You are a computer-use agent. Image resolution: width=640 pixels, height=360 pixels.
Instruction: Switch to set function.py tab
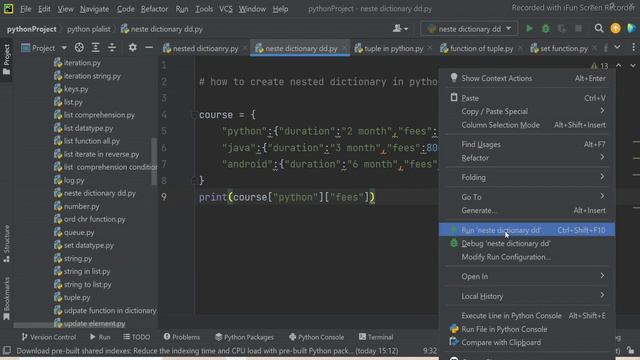coord(564,48)
